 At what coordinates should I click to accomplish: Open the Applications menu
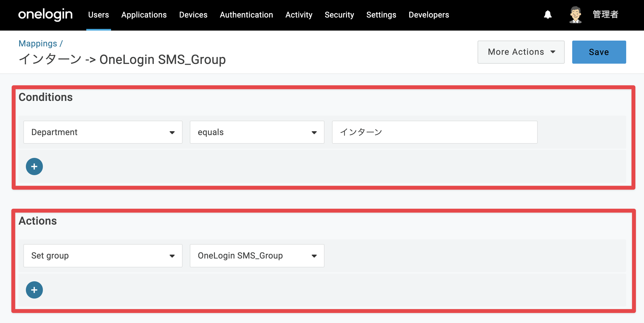click(x=144, y=15)
